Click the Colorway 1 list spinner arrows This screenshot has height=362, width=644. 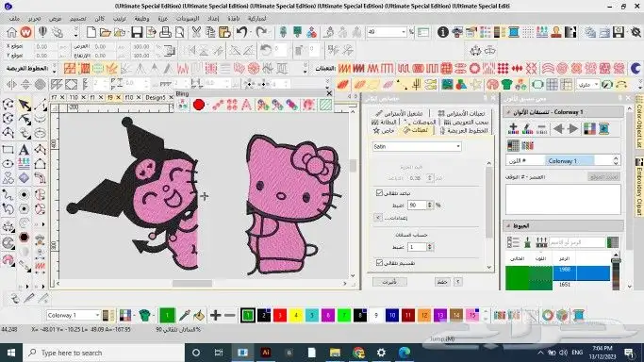point(616,160)
